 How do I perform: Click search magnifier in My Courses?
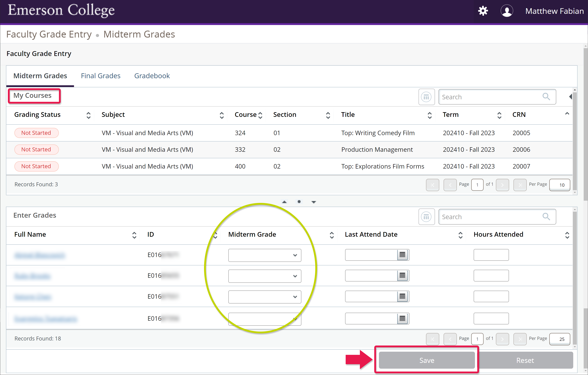click(546, 97)
